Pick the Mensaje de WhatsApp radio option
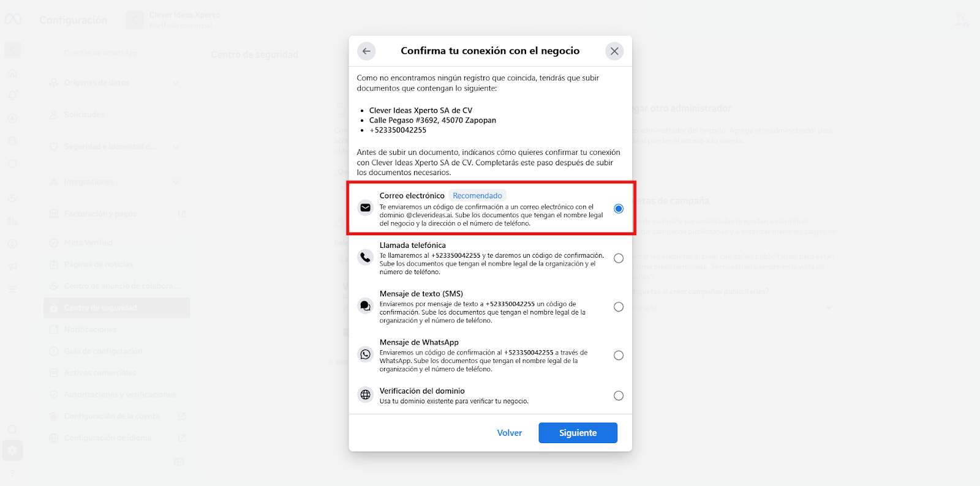Image resolution: width=980 pixels, height=486 pixels. coord(619,356)
